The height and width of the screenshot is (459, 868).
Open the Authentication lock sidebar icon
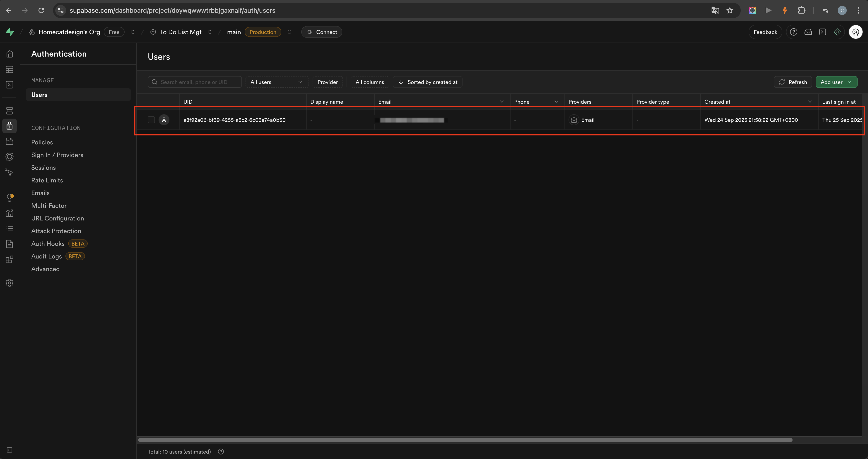click(10, 126)
